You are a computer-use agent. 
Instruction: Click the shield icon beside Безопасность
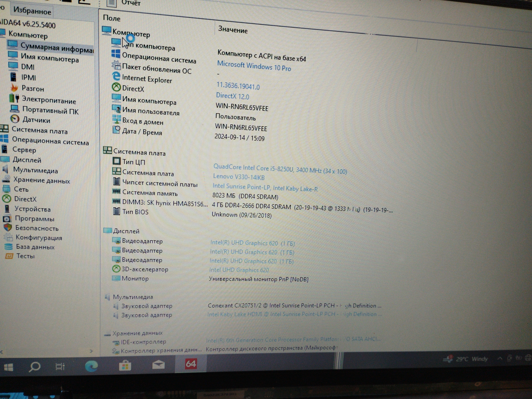point(8,227)
